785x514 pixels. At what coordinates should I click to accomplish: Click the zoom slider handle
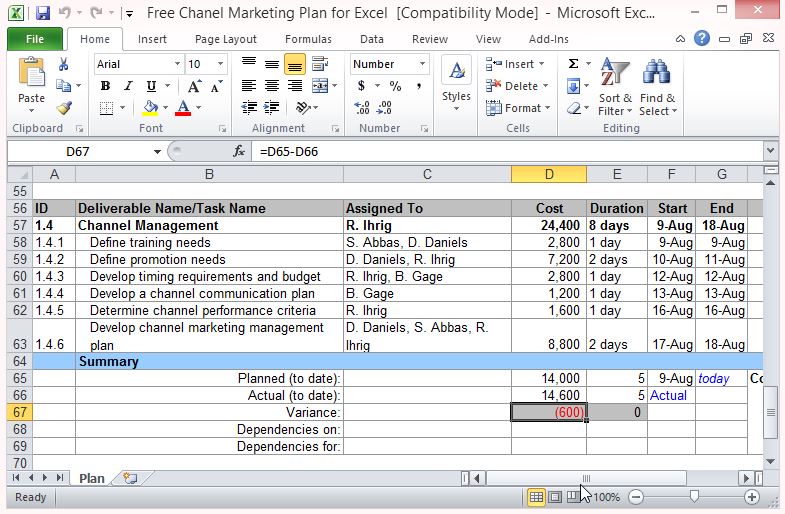693,497
